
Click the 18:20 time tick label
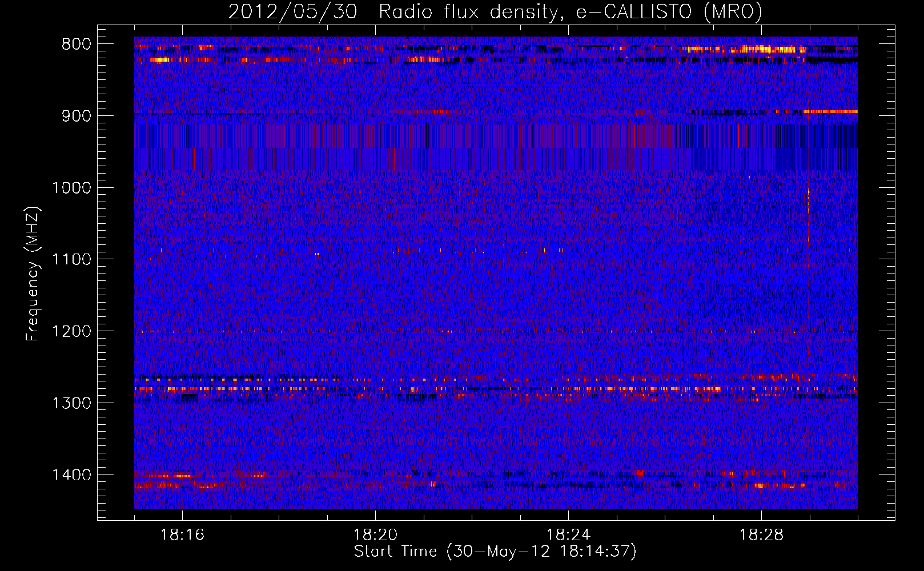pos(375,535)
